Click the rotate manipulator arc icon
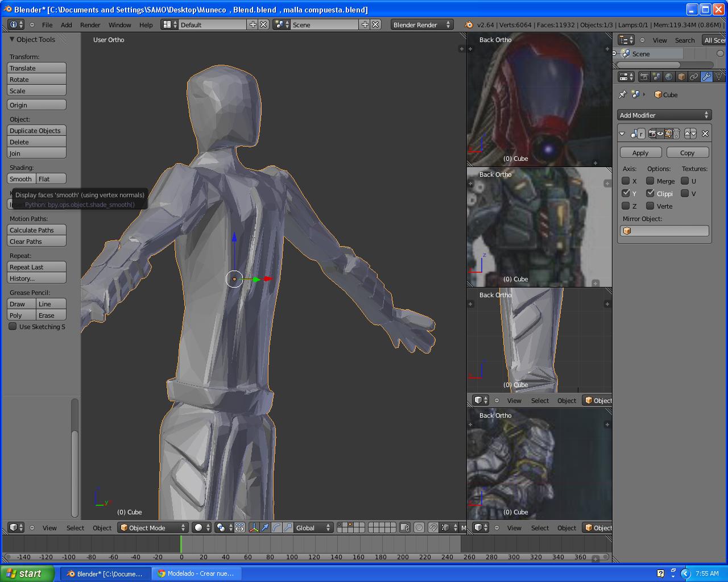 coord(276,527)
